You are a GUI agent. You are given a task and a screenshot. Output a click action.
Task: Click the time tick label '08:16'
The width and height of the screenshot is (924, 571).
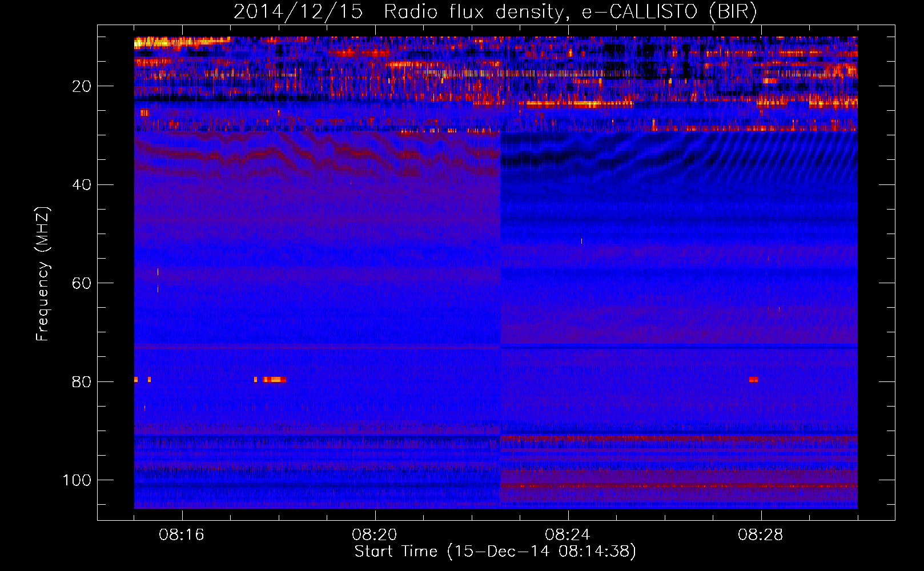(x=182, y=535)
